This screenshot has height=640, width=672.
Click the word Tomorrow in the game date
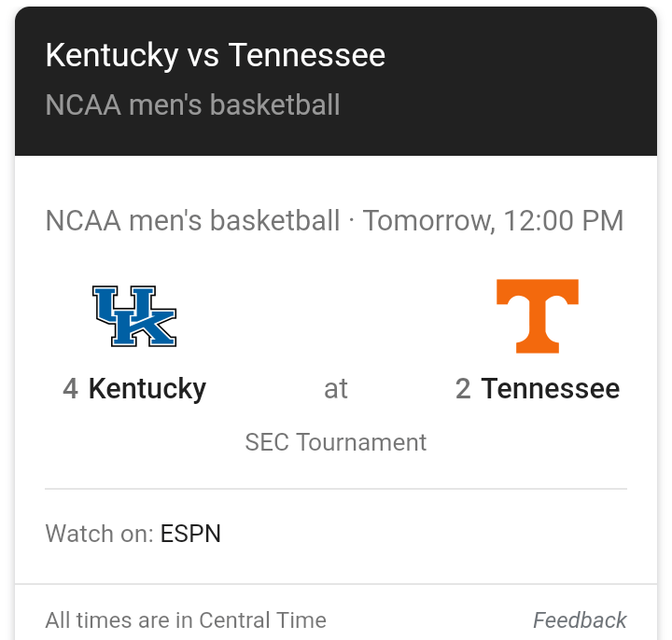point(427,221)
